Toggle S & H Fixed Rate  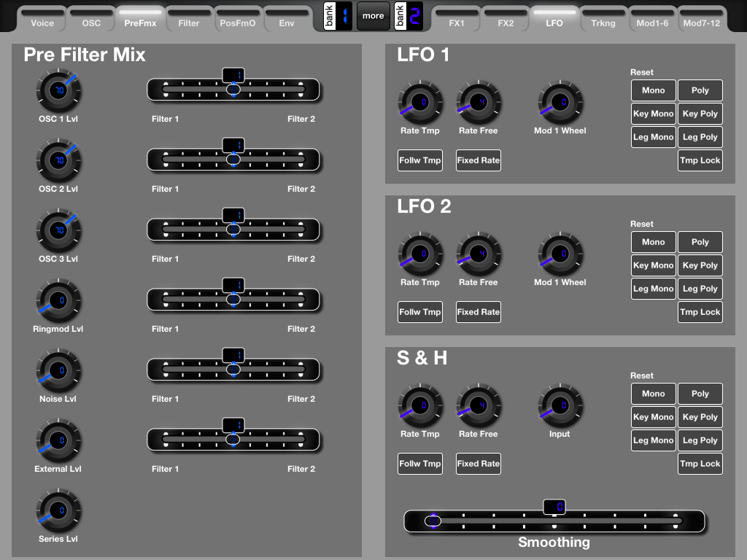[479, 464]
